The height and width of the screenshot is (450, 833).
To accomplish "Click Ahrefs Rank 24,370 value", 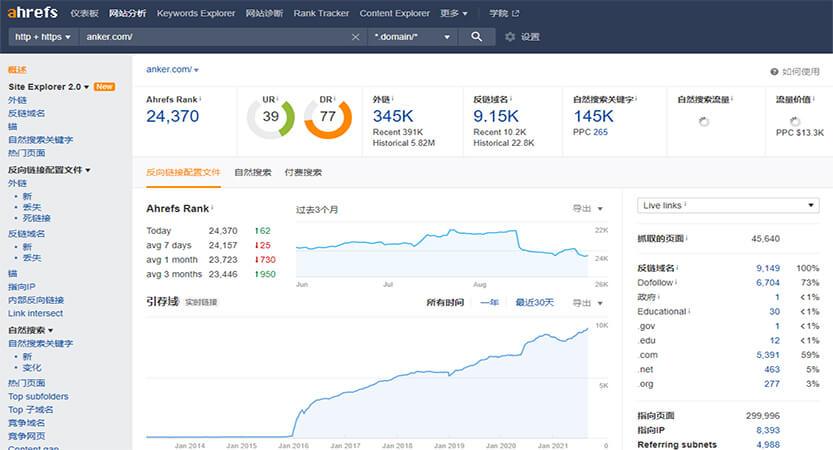I will 173,116.
